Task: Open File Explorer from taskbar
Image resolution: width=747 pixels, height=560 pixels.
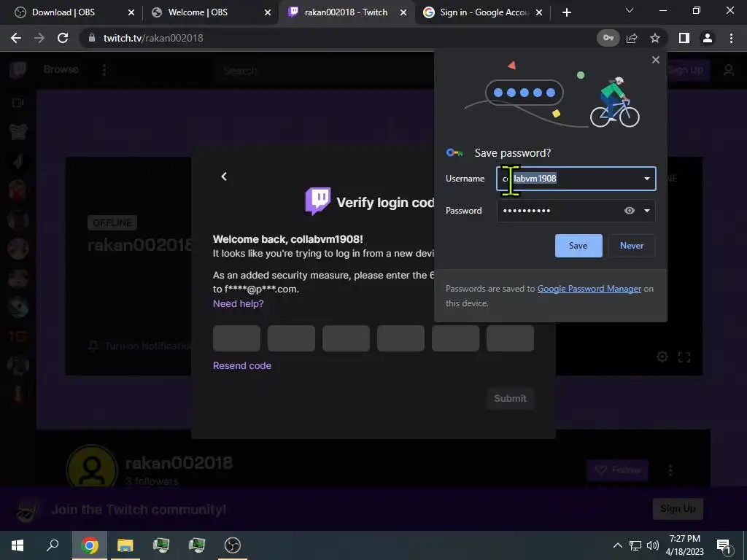Action: tap(125, 545)
